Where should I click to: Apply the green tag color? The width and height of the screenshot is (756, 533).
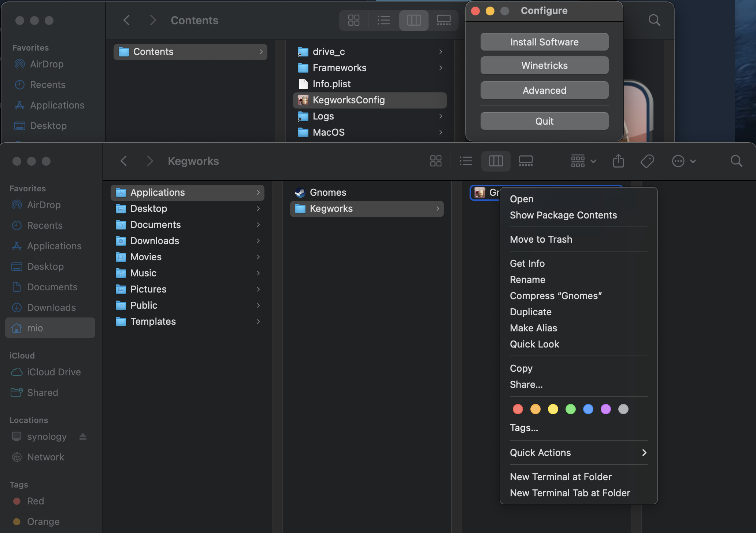click(570, 409)
